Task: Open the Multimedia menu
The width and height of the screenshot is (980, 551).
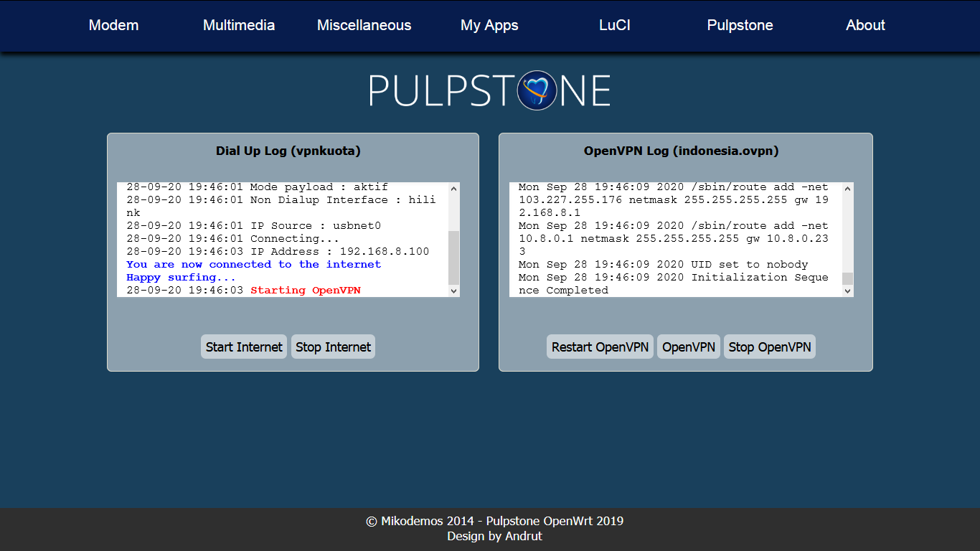Action: pyautogui.click(x=239, y=25)
